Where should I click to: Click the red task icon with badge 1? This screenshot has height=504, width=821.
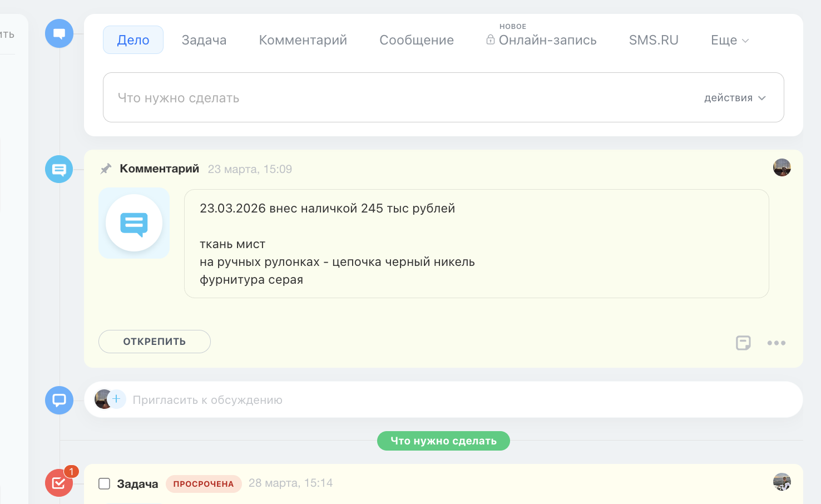59,483
